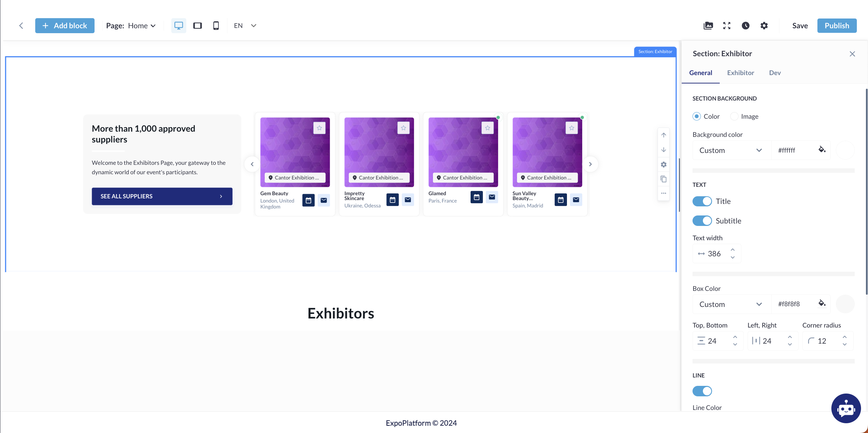Viewport: 868px width, 433px height.
Task: Schedule meeting with Sun Valley Beauty
Action: tap(561, 200)
